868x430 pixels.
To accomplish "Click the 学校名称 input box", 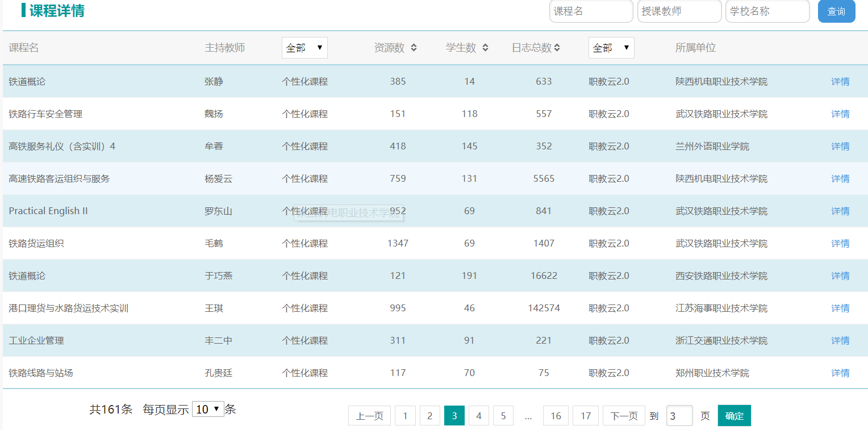I will point(767,11).
